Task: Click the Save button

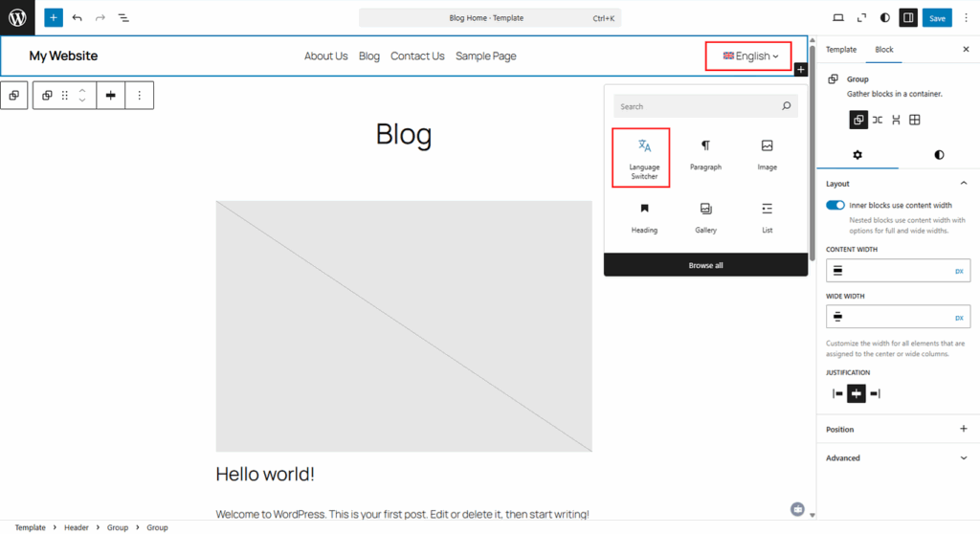Action: (937, 18)
